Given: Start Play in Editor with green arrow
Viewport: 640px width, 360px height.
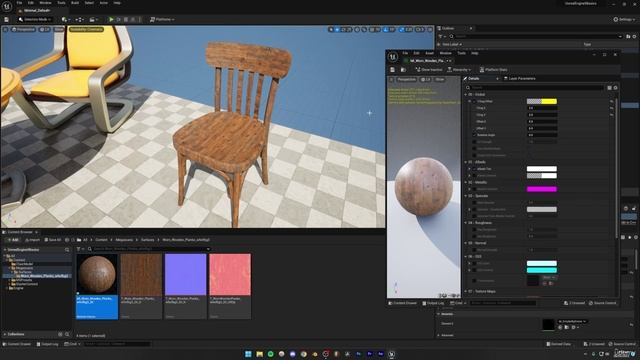Looking at the screenshot, I should tap(111, 20).
